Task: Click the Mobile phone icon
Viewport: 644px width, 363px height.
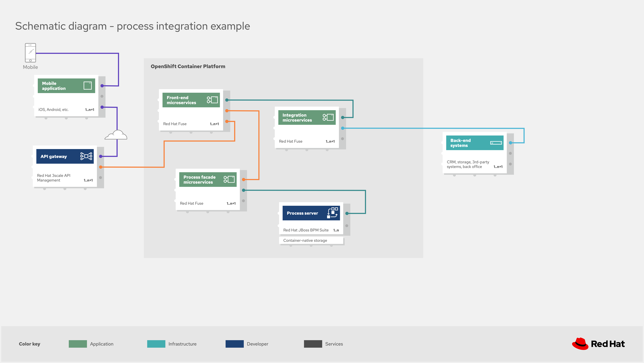Action: coord(31,53)
